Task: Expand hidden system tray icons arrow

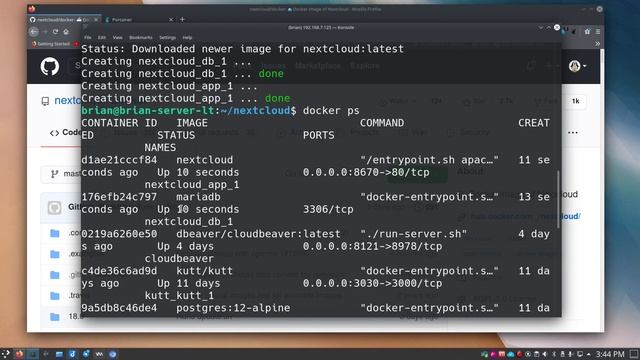Action: coord(589,354)
